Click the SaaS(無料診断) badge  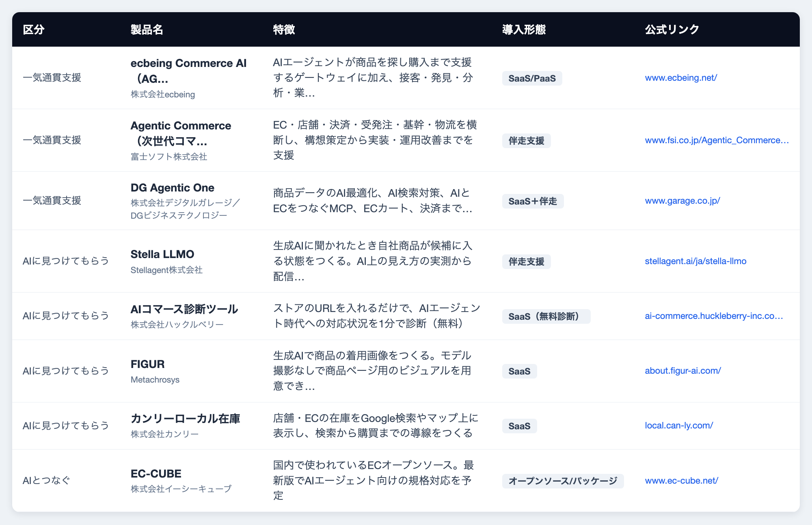coord(546,316)
